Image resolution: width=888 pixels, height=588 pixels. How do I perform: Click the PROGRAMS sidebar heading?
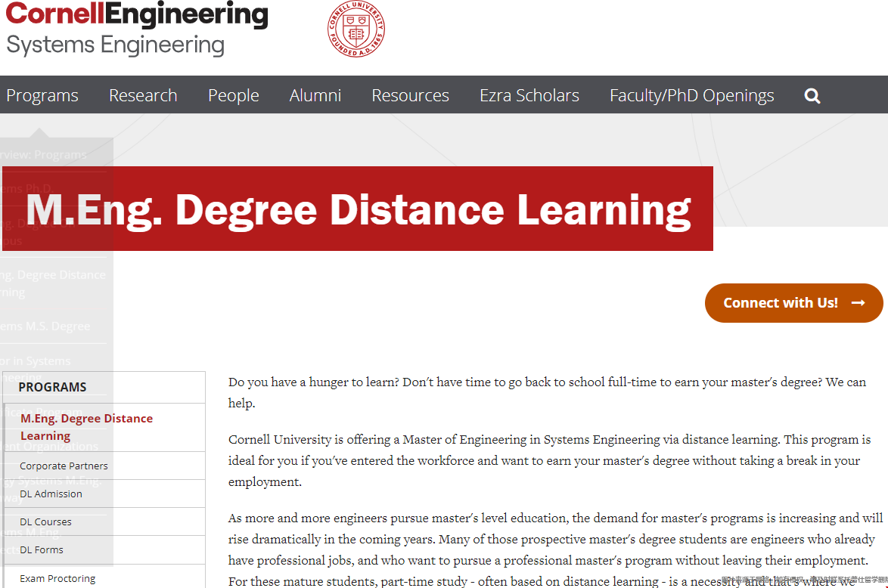[53, 387]
